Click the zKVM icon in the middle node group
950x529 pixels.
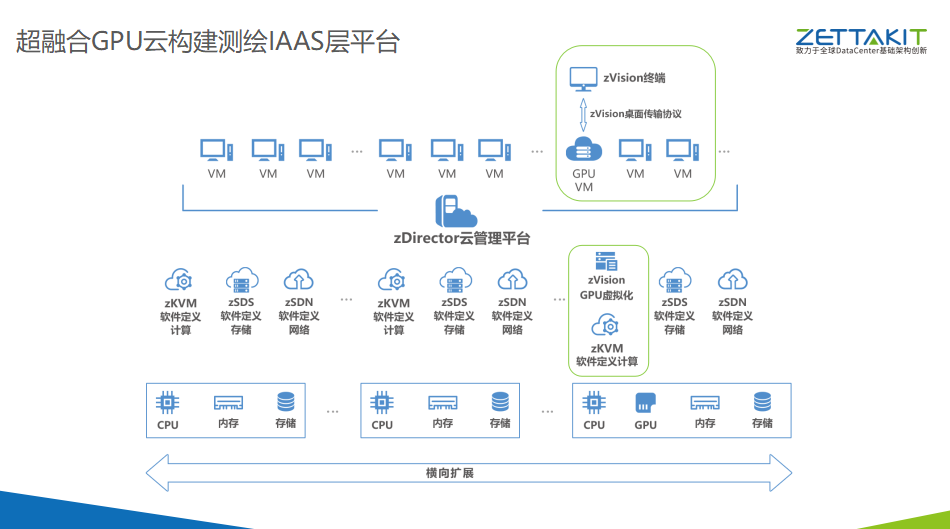pos(393,280)
